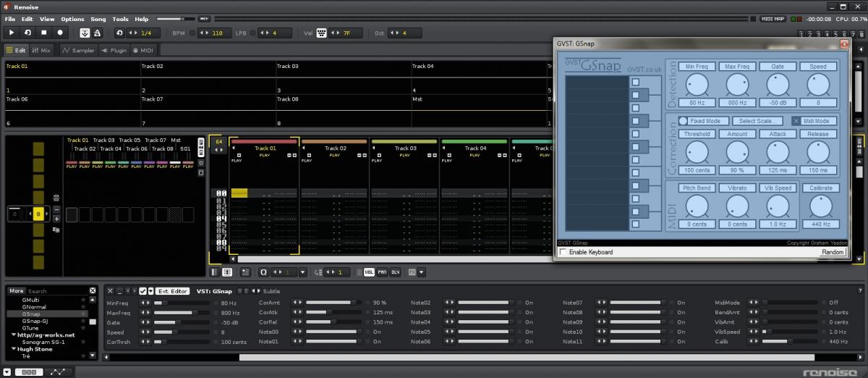Click the device Search field
The height and width of the screenshot is (378, 868).
58,291
